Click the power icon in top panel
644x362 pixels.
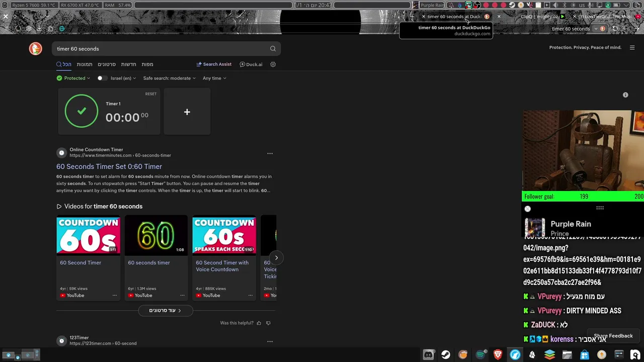(x=5, y=5)
